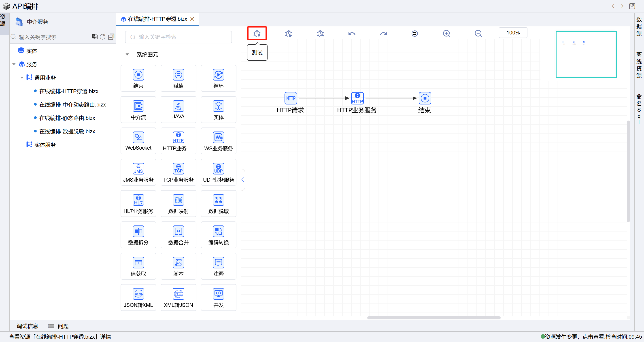Click the undo arrow in canvas toolbar
Viewport: 644px width, 342px height.
(351, 33)
